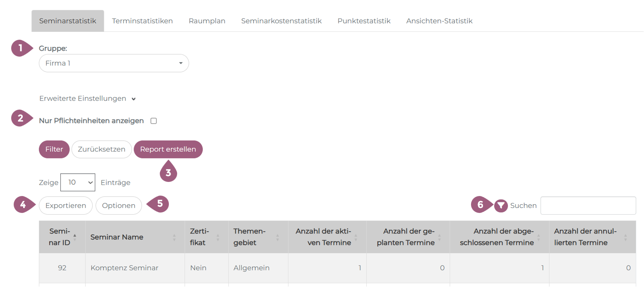
Task: Click the Report erstellen button
Action: (168, 149)
